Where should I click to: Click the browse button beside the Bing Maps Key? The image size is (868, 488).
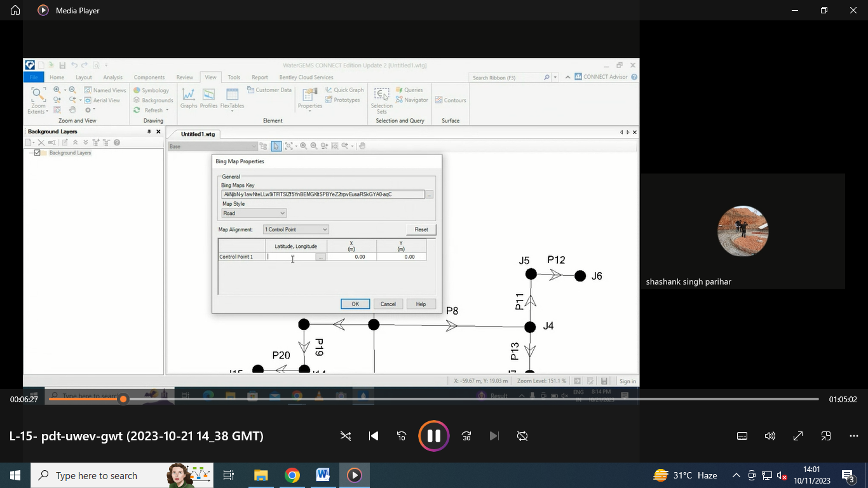coord(430,194)
